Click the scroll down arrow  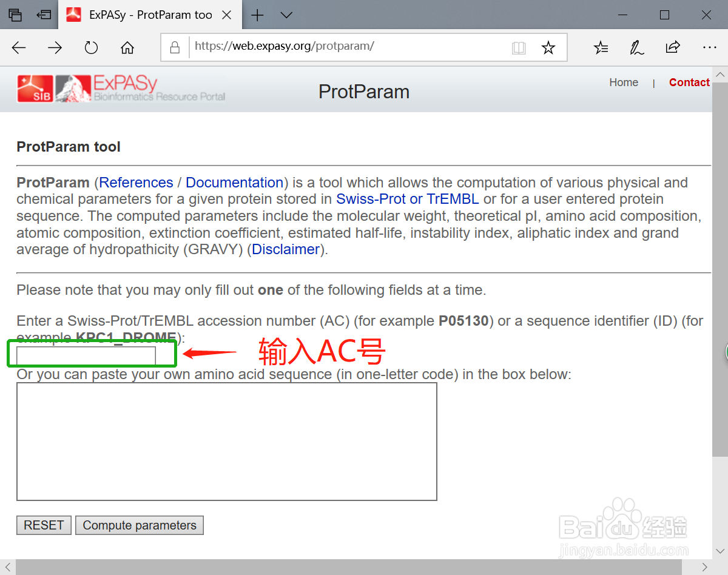(720, 551)
